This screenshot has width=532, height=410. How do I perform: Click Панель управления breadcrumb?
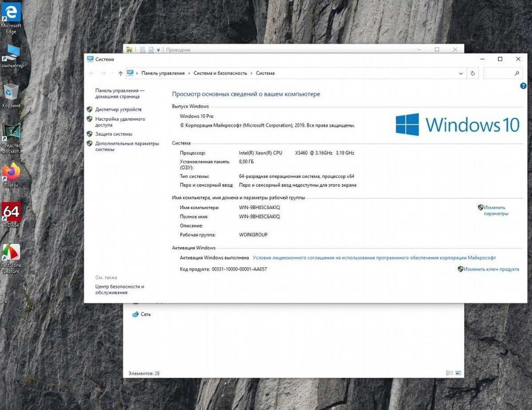click(163, 73)
